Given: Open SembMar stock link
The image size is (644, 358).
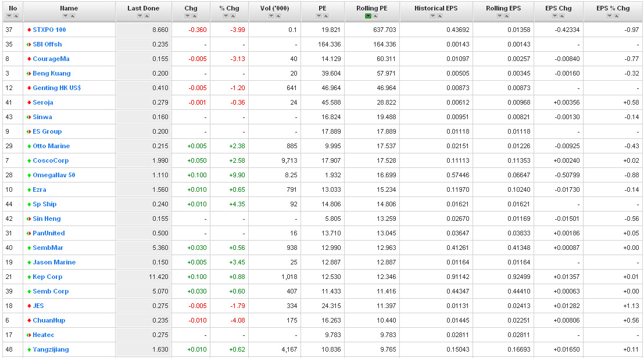Looking at the screenshot, I should pyautogui.click(x=48, y=248).
